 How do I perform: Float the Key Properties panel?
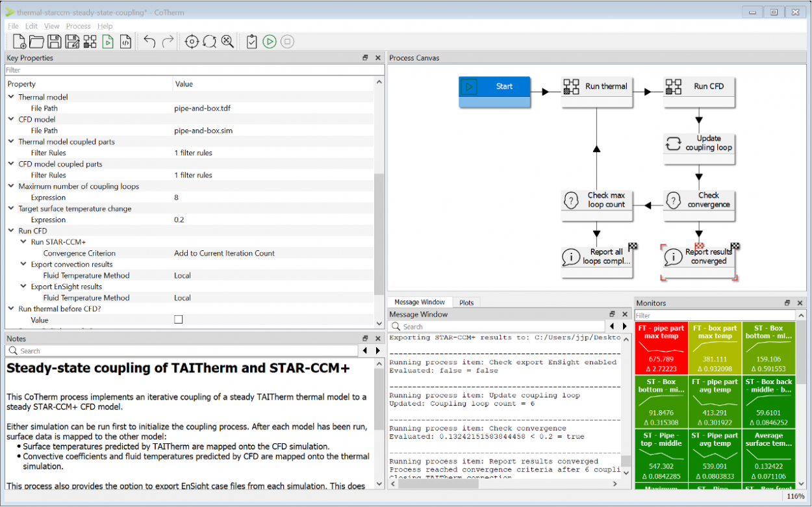pos(366,58)
